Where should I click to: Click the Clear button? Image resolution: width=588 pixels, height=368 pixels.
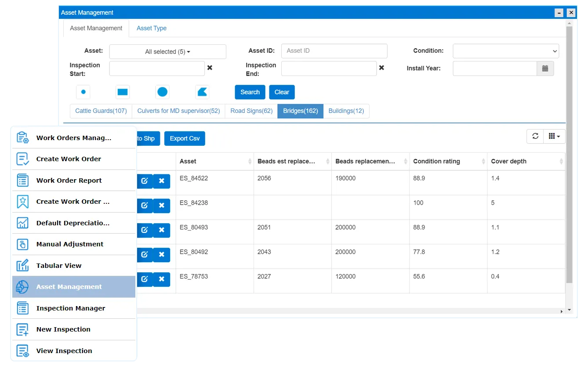282,92
